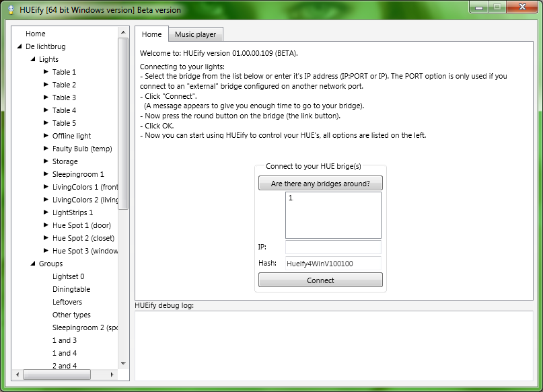Viewport: 543px width, 392px height.
Task: Select the Hue Spot 2 (closet) item
Action: click(83, 239)
